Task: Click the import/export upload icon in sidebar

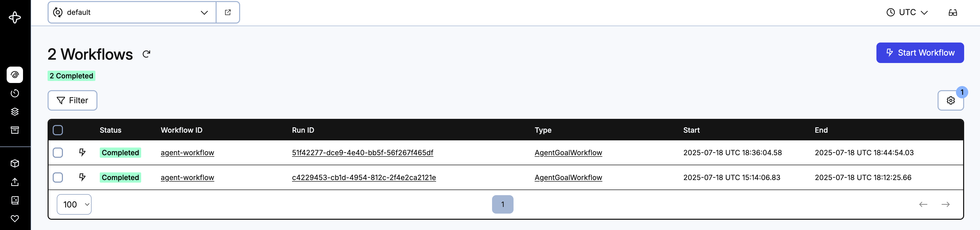Action: [x=15, y=182]
